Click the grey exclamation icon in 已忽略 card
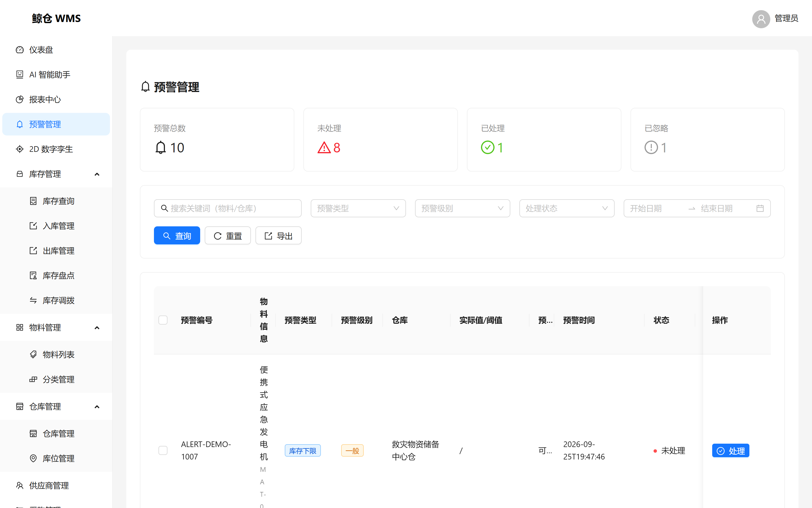The width and height of the screenshot is (812, 508). pyautogui.click(x=651, y=148)
